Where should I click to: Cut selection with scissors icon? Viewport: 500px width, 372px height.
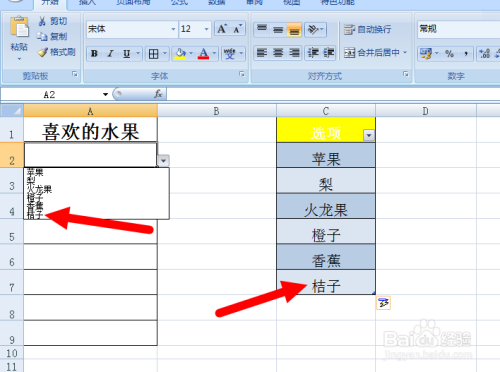click(x=42, y=21)
